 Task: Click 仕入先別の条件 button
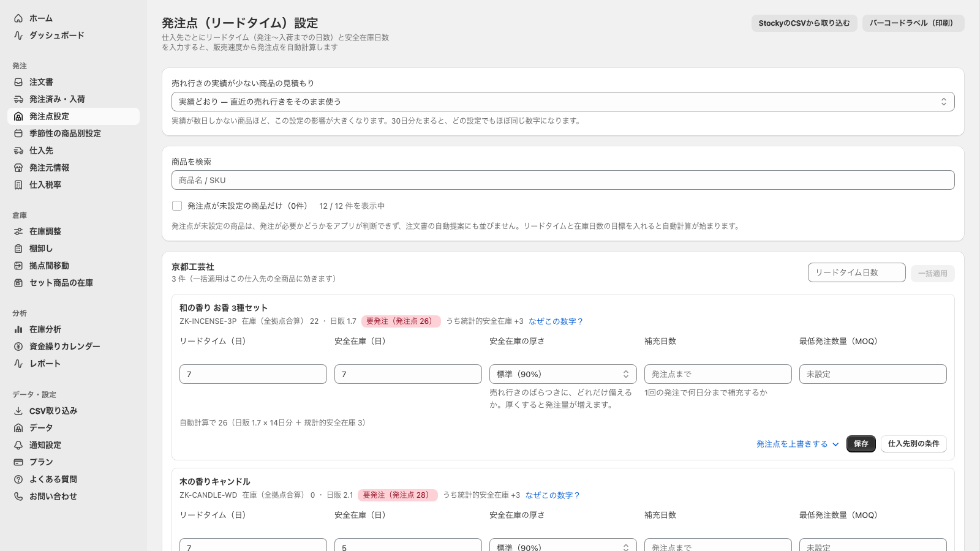(x=913, y=444)
